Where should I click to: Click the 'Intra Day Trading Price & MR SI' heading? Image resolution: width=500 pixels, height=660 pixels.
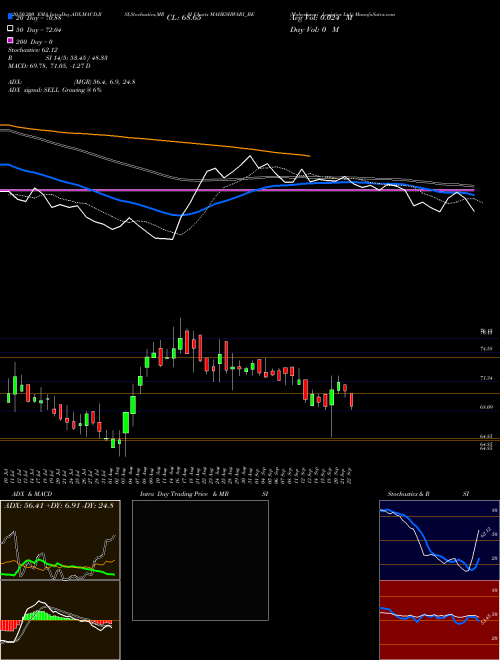point(204,494)
